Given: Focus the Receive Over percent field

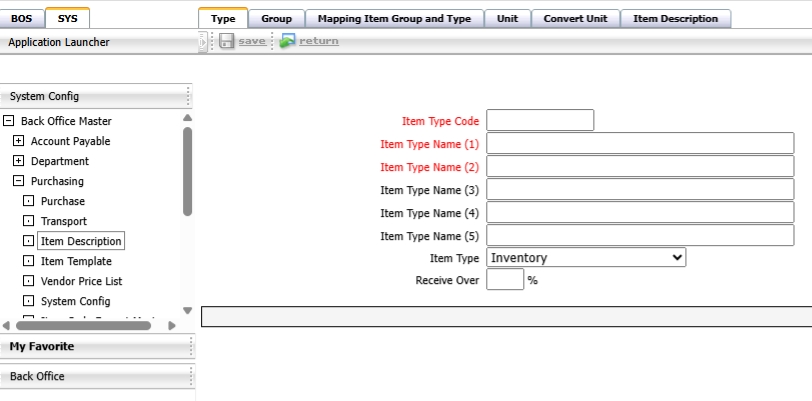Looking at the screenshot, I should click(505, 280).
